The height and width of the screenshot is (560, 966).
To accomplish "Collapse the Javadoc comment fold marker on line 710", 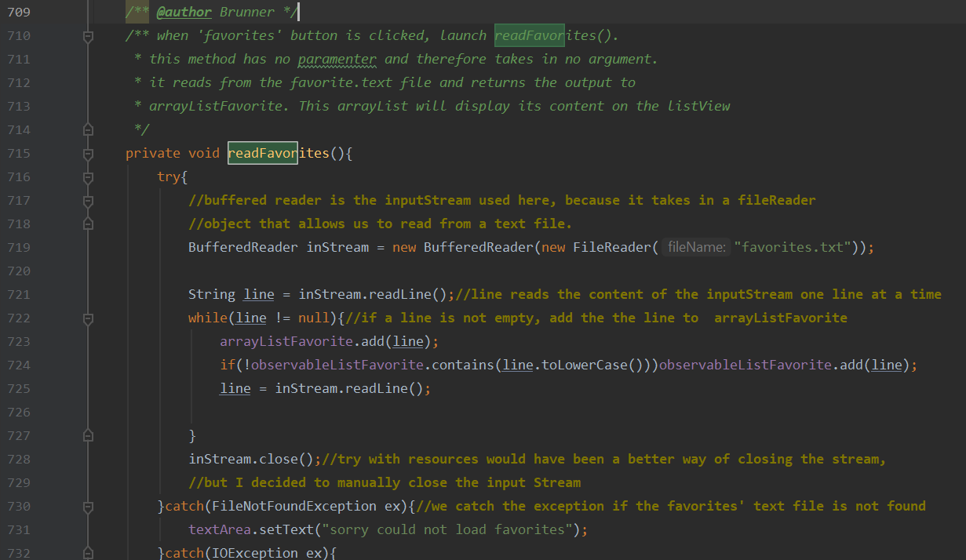I will (x=88, y=36).
